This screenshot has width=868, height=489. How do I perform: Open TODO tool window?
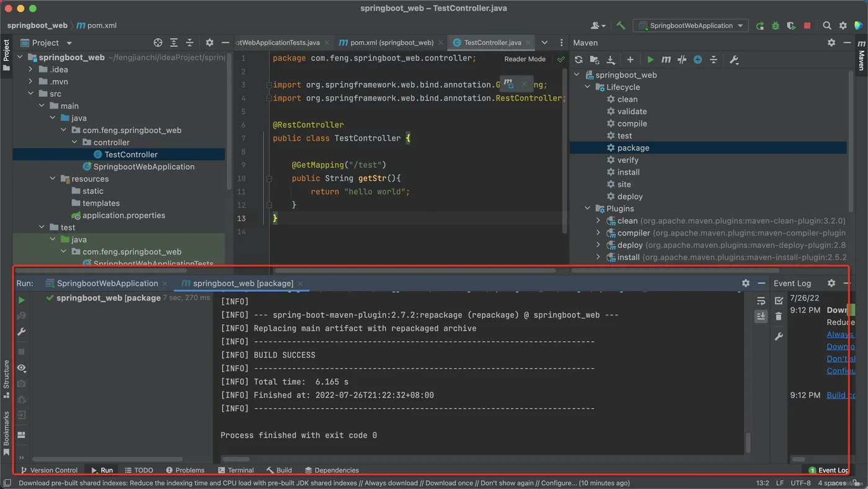click(139, 470)
